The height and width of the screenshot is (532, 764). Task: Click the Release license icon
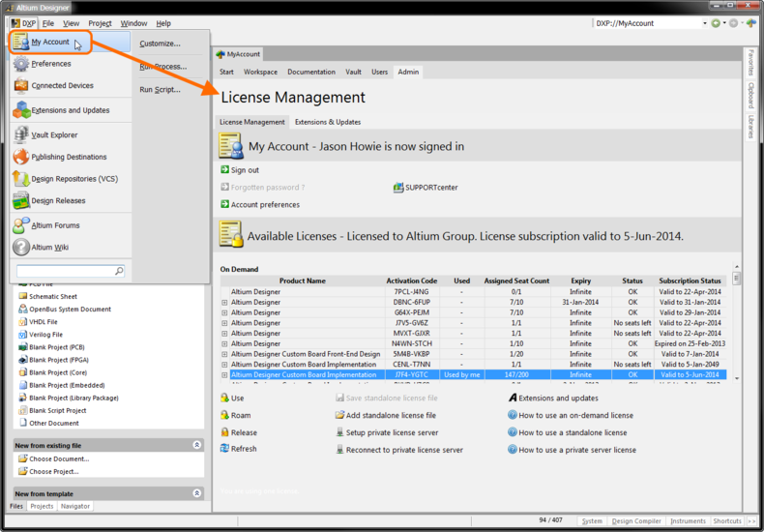(224, 432)
